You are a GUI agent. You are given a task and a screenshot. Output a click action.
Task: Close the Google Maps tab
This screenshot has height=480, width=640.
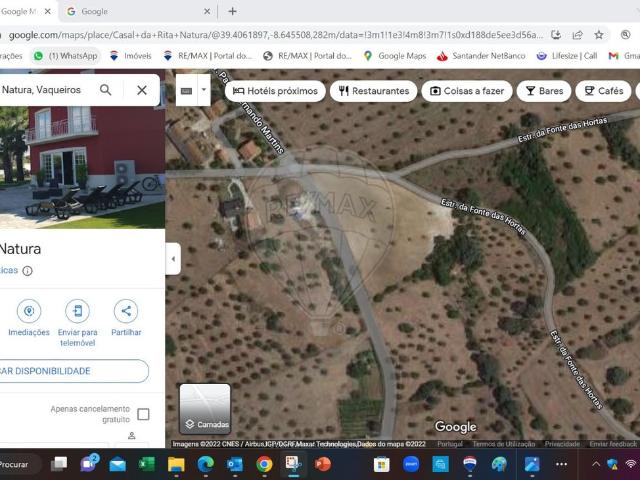tap(48, 11)
